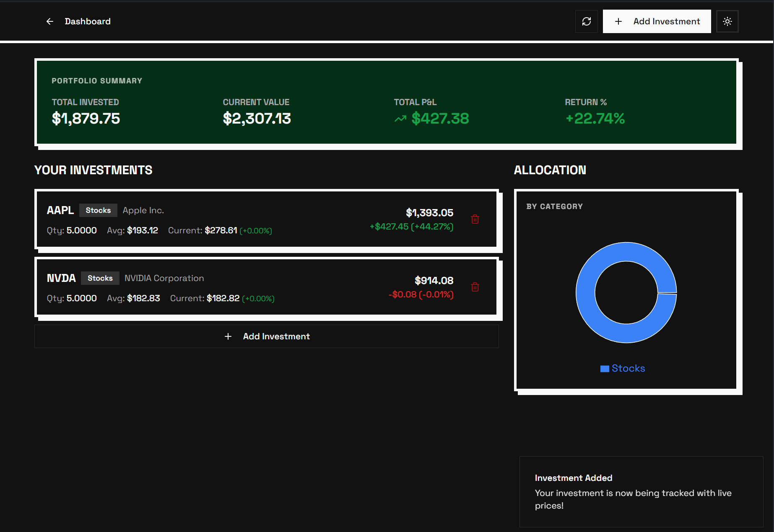Viewport: 774px width, 532px height.
Task: Delete the NVDA investment with trash icon
Action: coord(475,287)
